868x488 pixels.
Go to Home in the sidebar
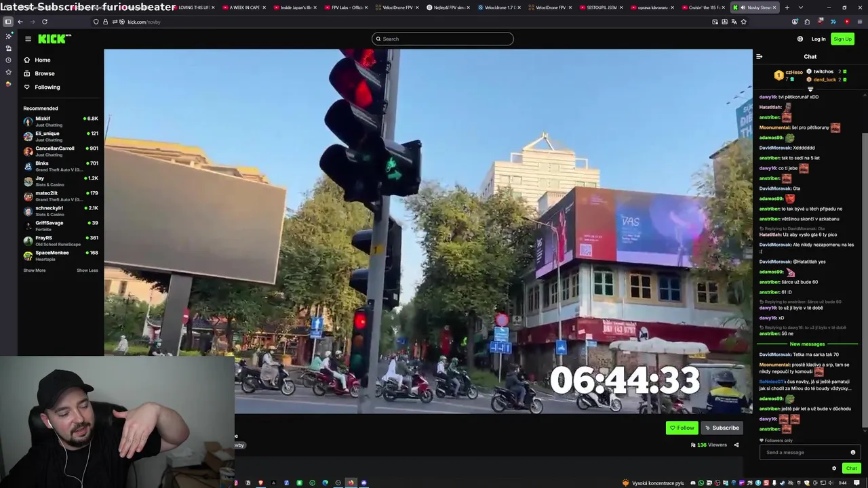43,60
